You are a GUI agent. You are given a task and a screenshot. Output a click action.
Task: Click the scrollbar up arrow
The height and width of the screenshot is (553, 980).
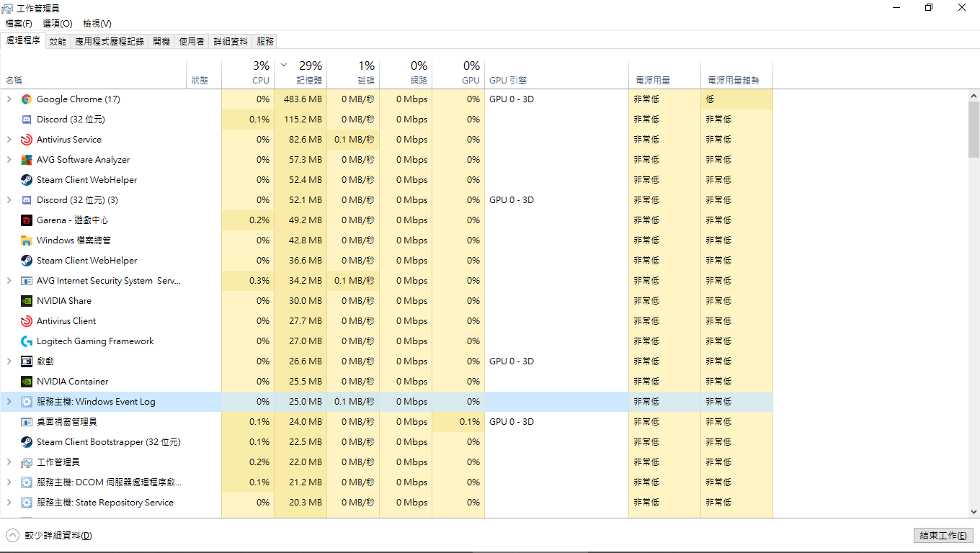[x=974, y=95]
